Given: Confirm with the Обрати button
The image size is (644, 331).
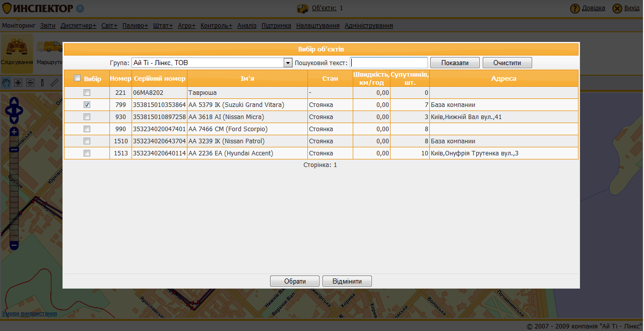Looking at the screenshot, I should point(295,281).
